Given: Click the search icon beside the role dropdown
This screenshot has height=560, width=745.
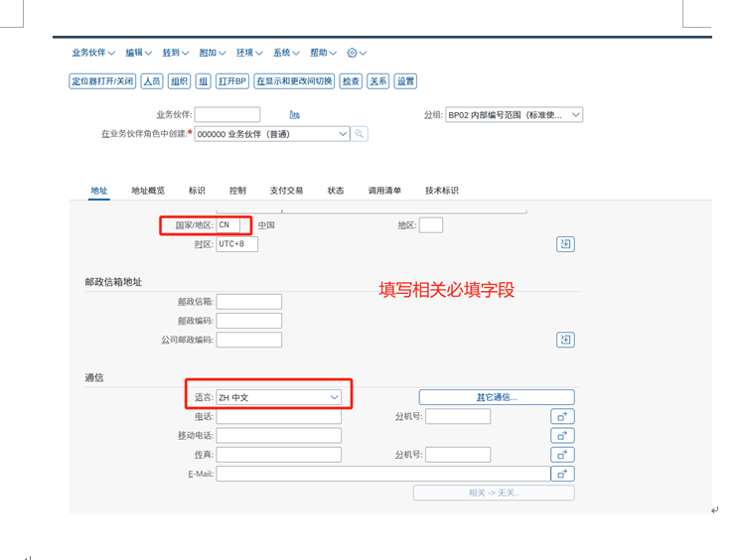Looking at the screenshot, I should 360,133.
